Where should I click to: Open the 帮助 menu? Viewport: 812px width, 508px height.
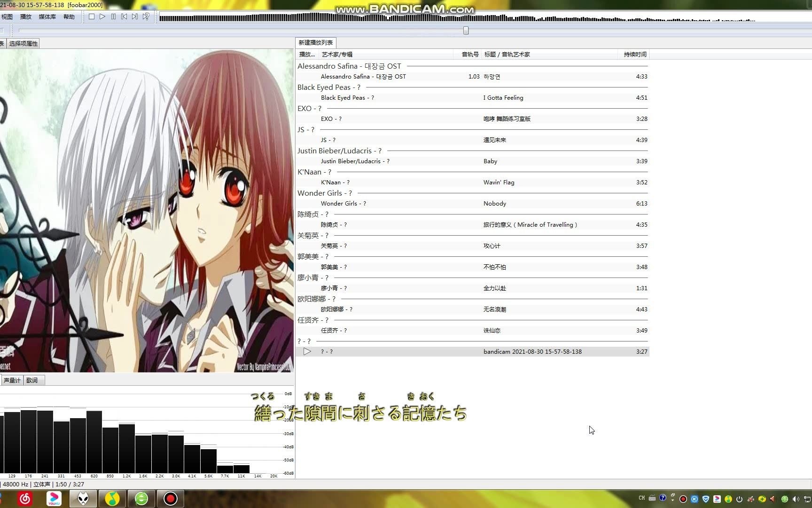[69, 16]
